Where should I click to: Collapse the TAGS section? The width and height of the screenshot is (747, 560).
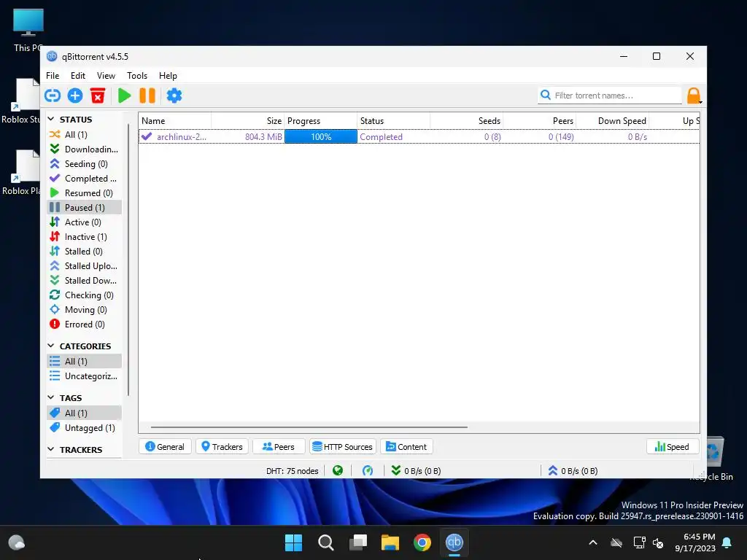51,397
